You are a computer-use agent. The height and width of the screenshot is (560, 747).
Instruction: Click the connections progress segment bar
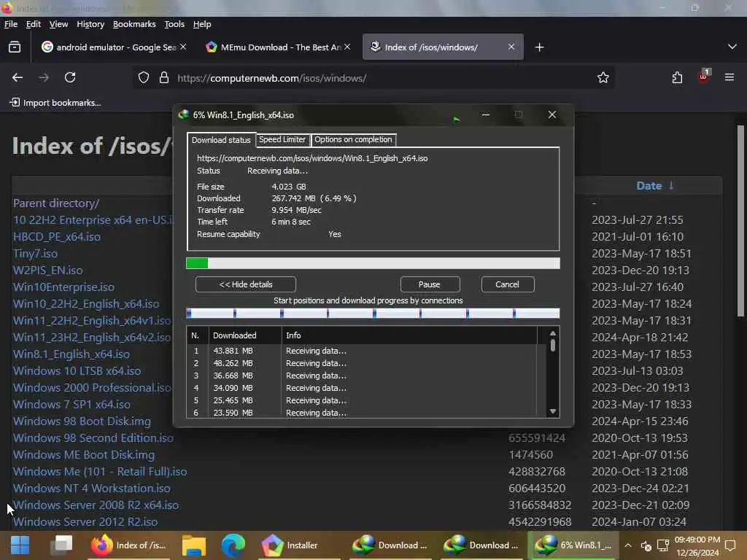coord(373,313)
